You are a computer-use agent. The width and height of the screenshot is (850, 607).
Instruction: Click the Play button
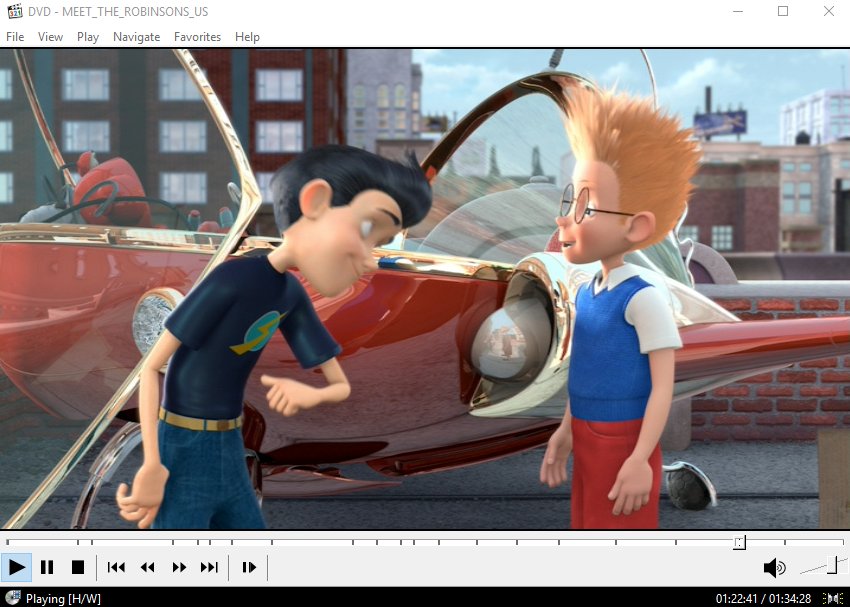pos(16,567)
